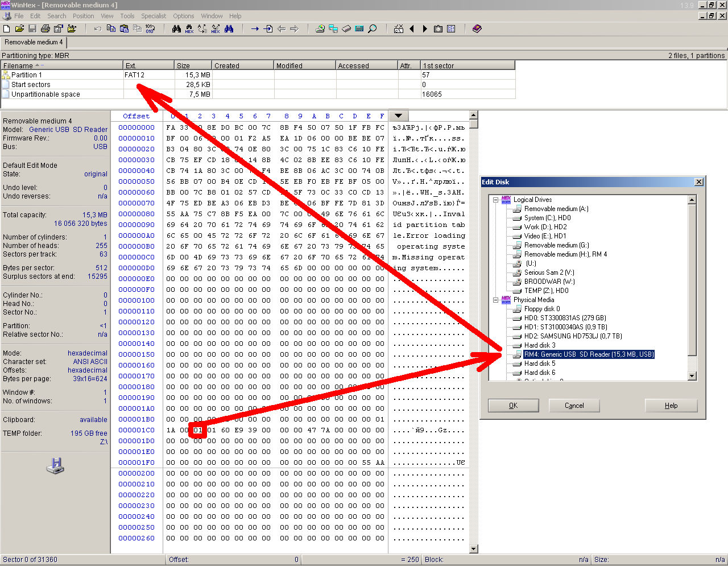Viewport: 728px width, 566px height.
Task: Select TEMP (Z:), HD0 drive entry
Action: [546, 291]
